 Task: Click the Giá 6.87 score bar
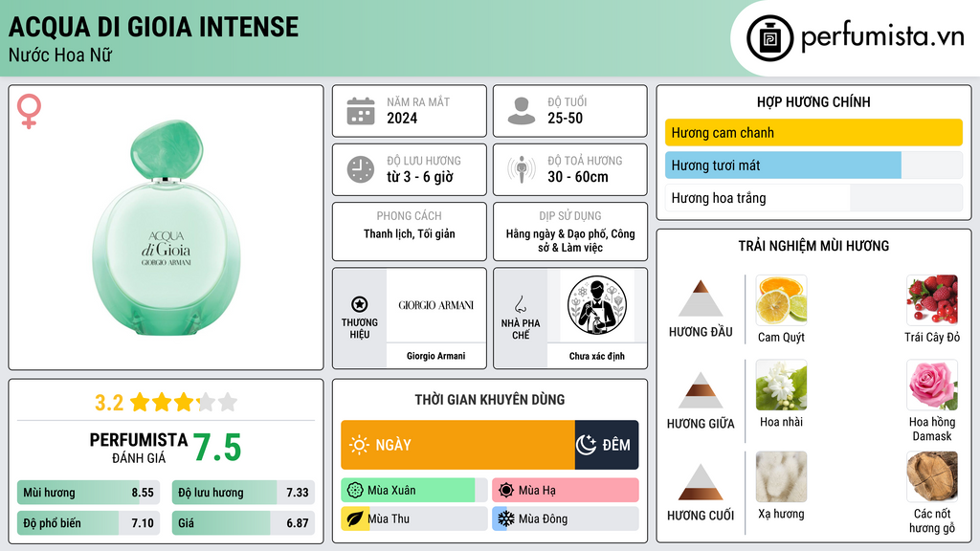click(243, 523)
